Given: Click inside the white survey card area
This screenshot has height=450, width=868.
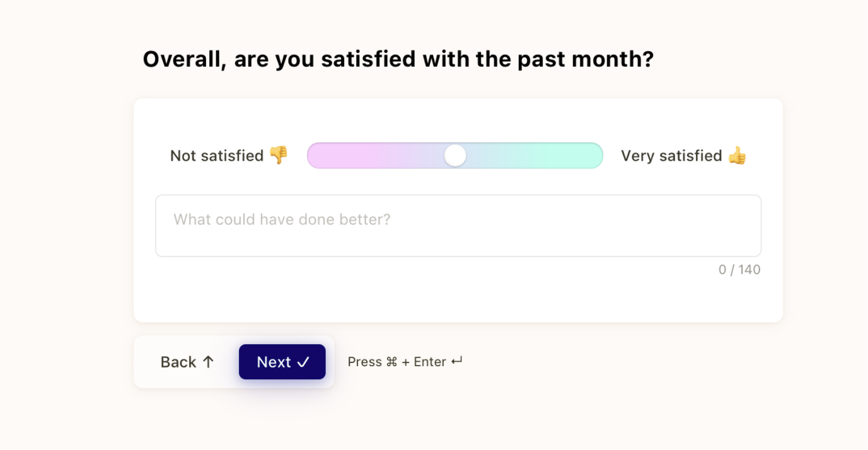Looking at the screenshot, I should [x=458, y=296].
